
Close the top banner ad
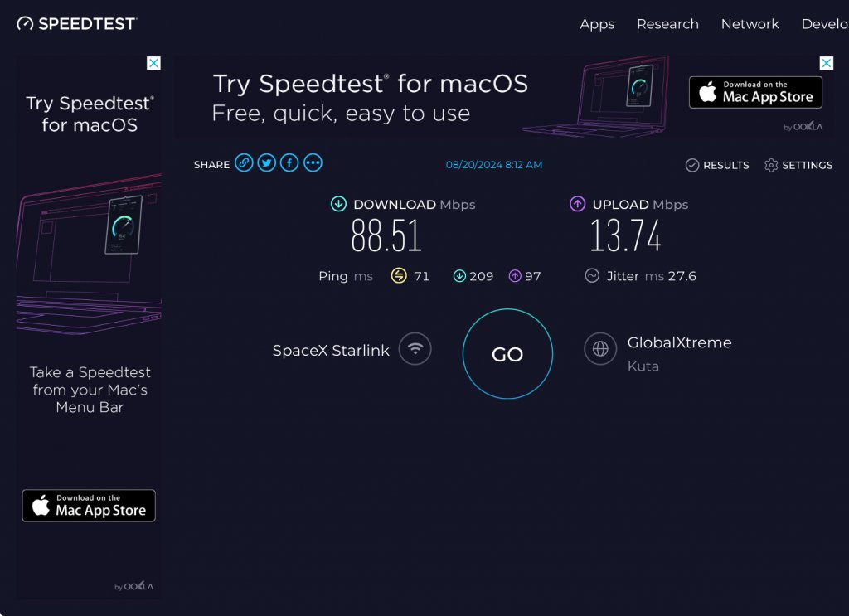point(826,63)
